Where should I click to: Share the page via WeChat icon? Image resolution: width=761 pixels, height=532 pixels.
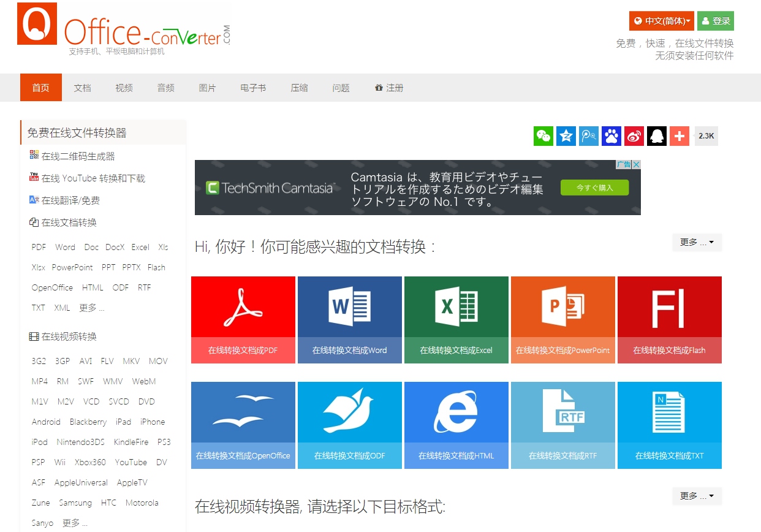click(x=543, y=135)
